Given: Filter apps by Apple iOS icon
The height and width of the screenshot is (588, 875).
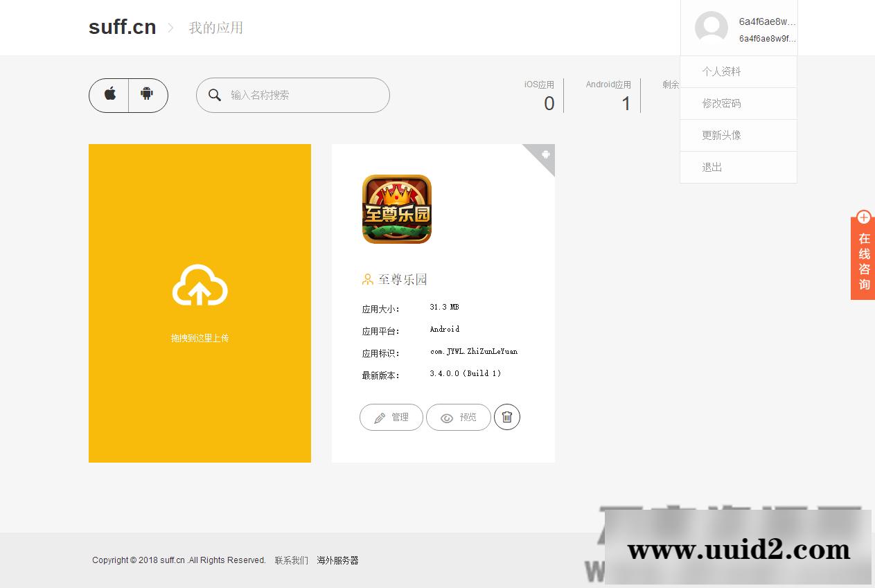Looking at the screenshot, I should [x=109, y=95].
